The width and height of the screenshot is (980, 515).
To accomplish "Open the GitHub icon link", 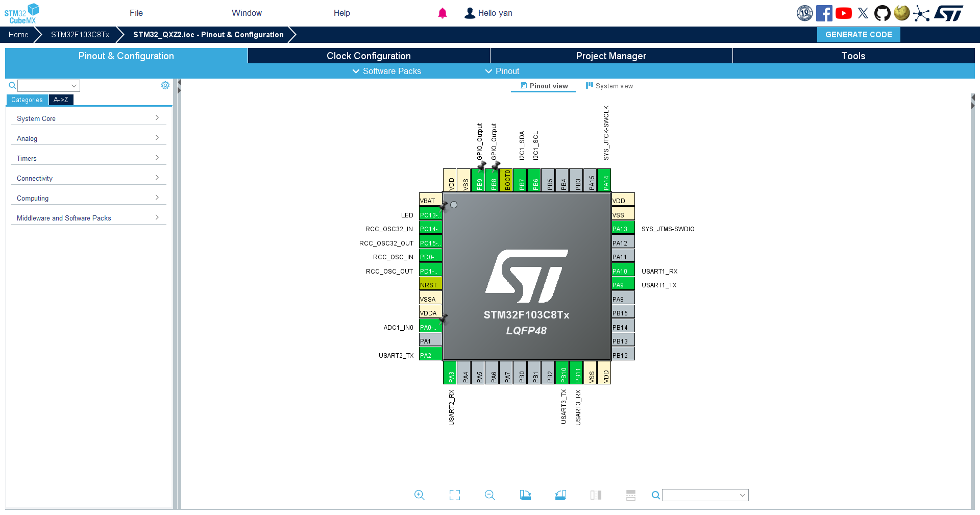I will click(883, 13).
